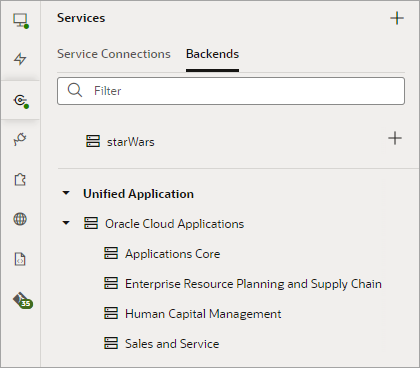Open the Sales and Service backend
This screenshot has width=420, height=368.
[x=172, y=344]
